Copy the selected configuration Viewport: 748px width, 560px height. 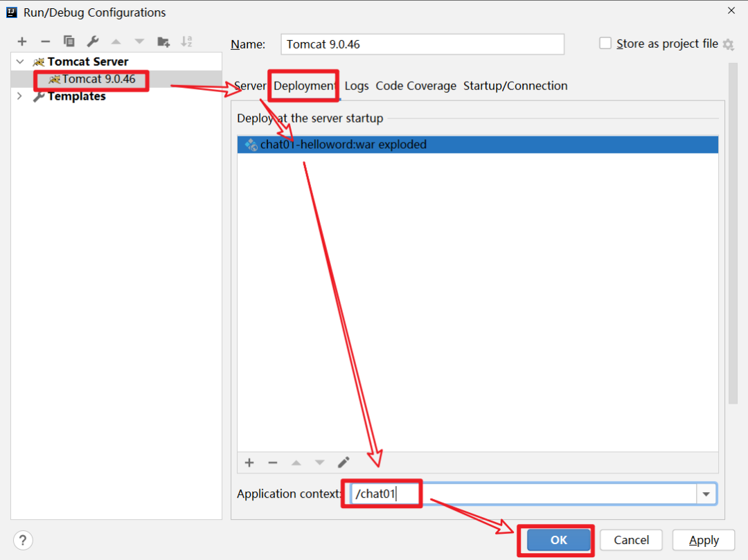click(x=69, y=42)
